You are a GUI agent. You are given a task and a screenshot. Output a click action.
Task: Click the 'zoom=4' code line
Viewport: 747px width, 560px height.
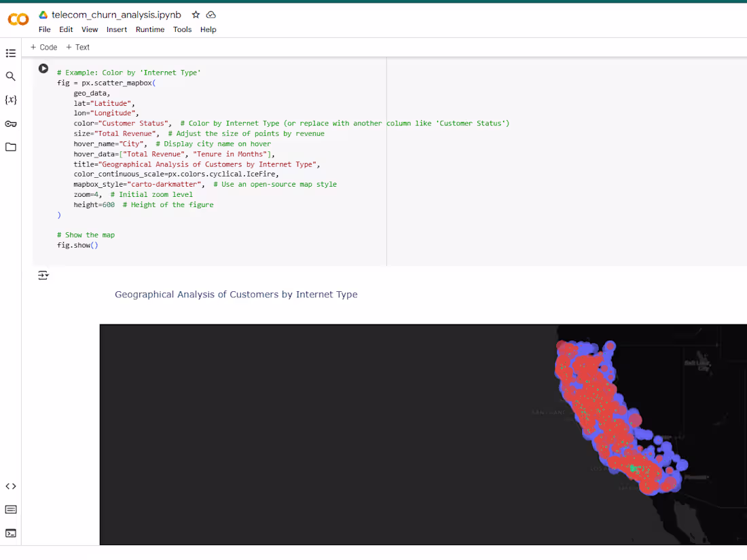click(88, 195)
